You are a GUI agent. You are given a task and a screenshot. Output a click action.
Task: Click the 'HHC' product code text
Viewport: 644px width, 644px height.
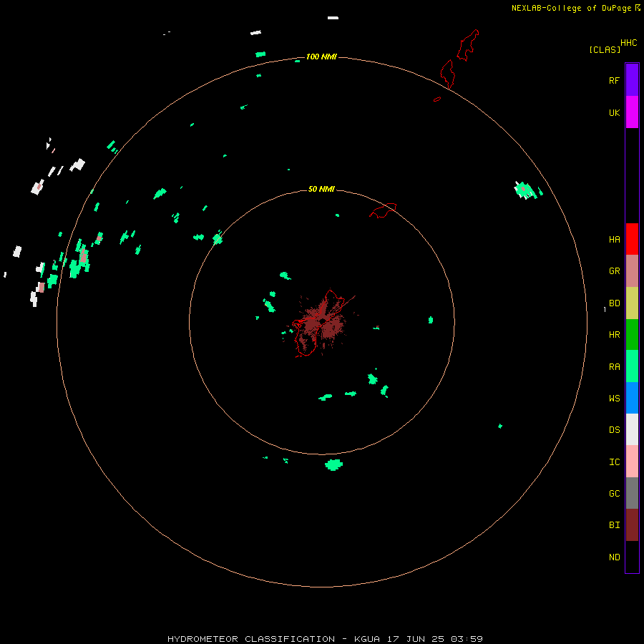click(x=629, y=43)
